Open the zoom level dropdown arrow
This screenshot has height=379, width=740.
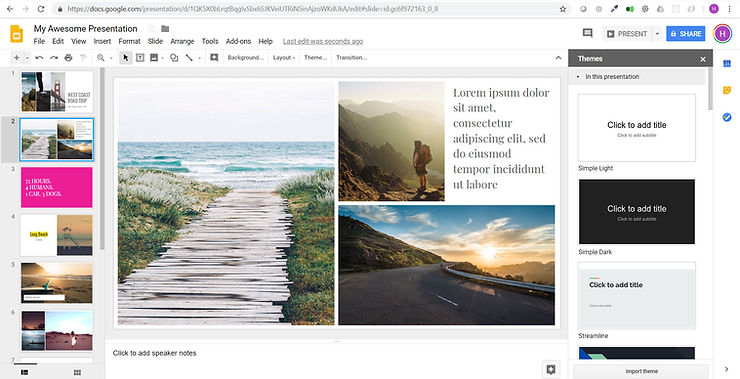coord(111,58)
